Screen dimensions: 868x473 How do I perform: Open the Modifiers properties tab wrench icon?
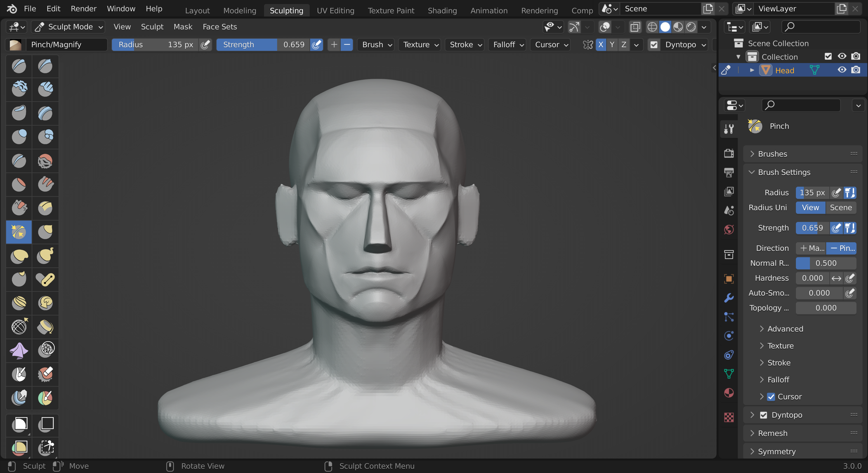tap(729, 298)
